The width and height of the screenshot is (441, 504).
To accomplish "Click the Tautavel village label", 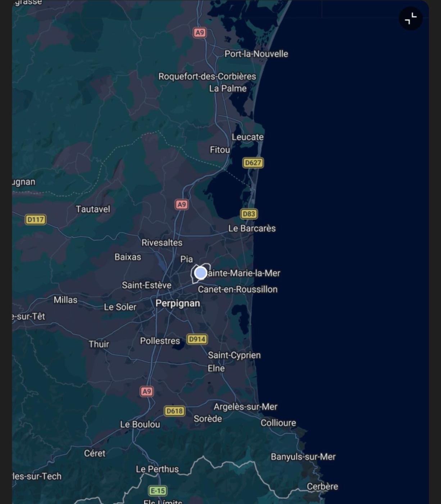I will tap(93, 209).
